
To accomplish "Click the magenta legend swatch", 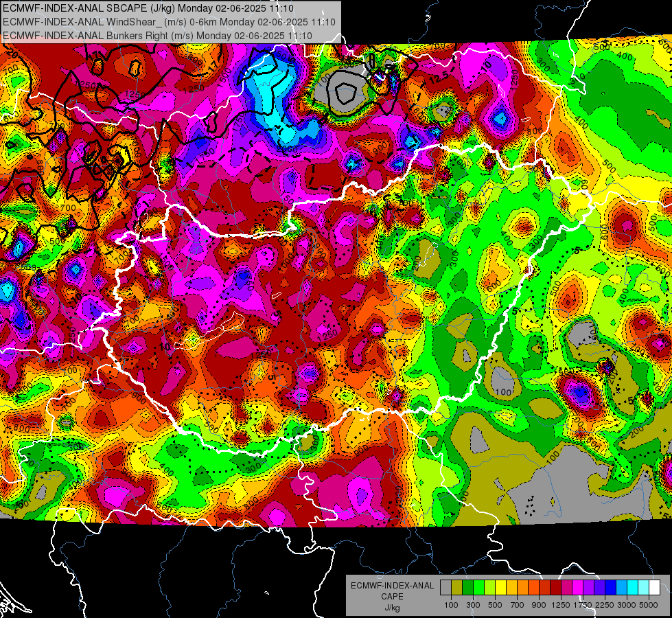I will [x=578, y=587].
